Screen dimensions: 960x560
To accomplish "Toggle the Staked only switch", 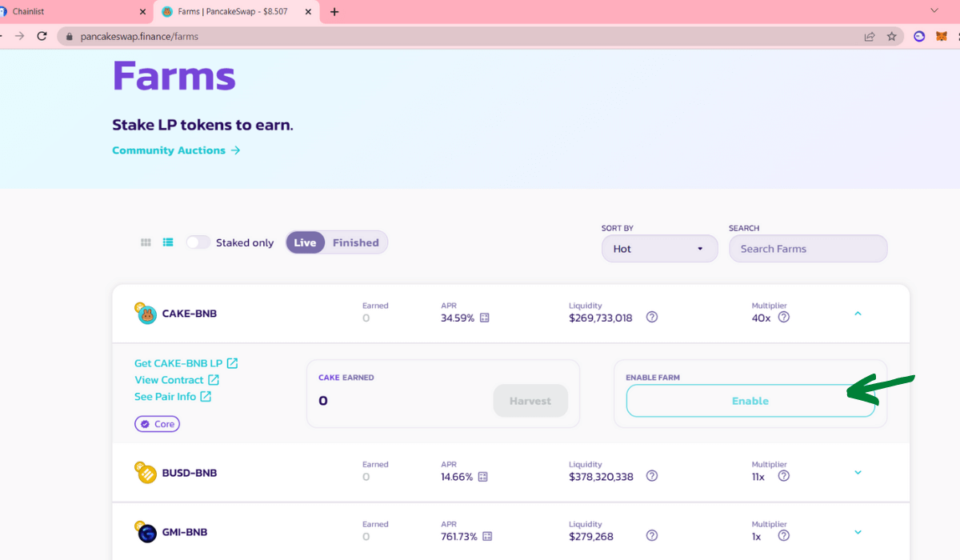I will (198, 242).
